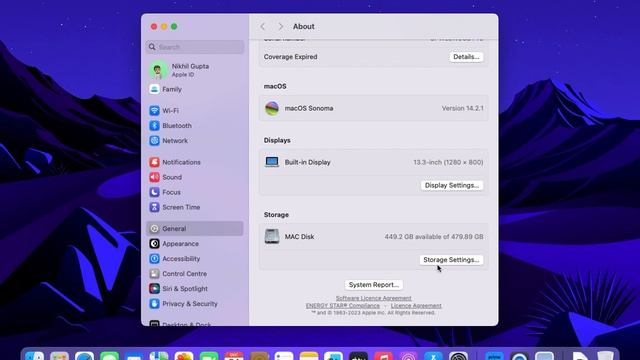Open App Store from the Dock
The height and width of the screenshot is (360, 640).
(x=433, y=356)
